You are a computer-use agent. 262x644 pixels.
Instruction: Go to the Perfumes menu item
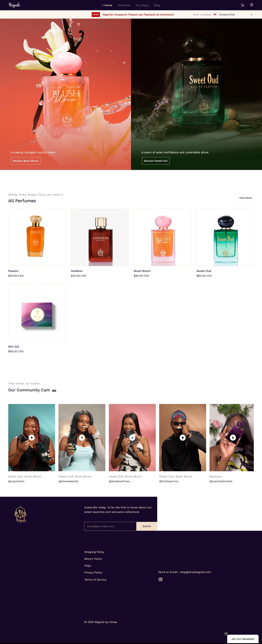tap(124, 5)
